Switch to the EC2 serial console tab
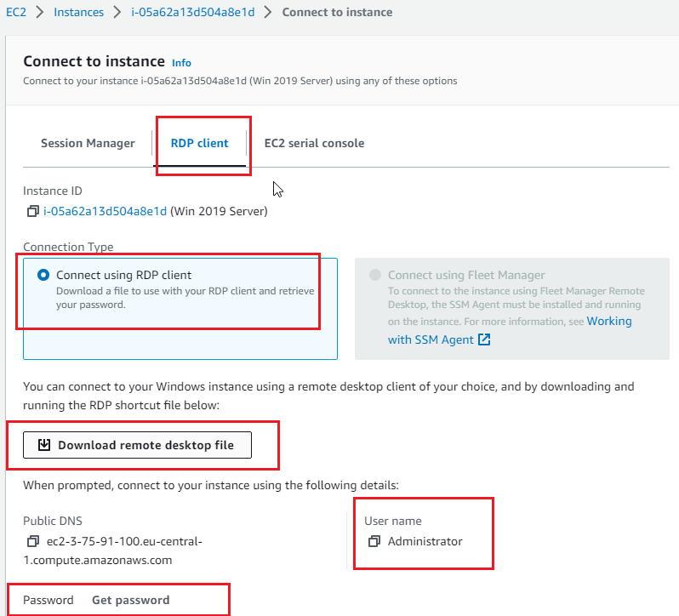Image resolution: width=679 pixels, height=616 pixels. pyautogui.click(x=314, y=143)
